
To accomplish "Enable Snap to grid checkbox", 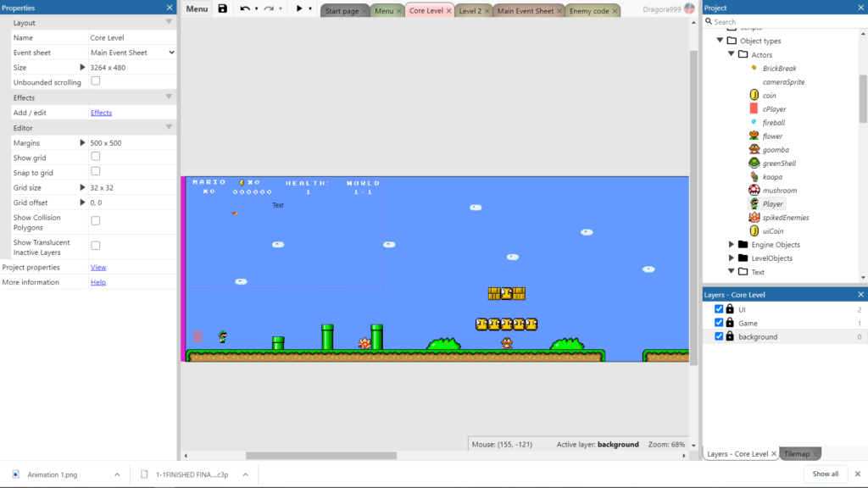I will point(96,171).
